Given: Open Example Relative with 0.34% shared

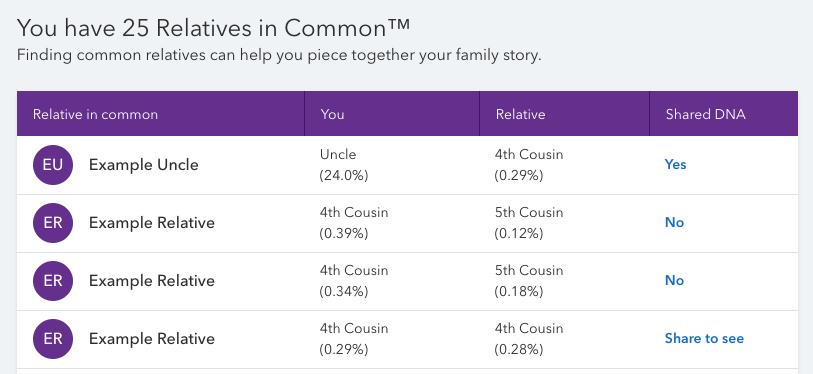Looking at the screenshot, I should [x=151, y=281].
